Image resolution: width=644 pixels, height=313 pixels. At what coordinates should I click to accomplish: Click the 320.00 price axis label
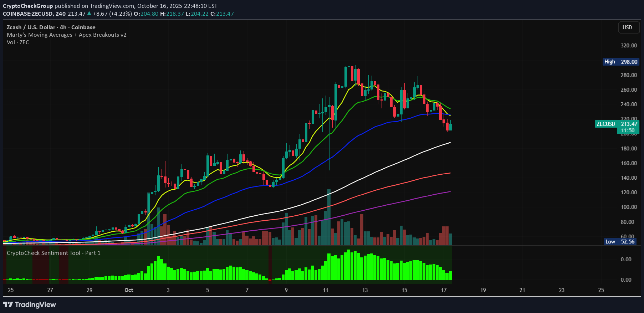click(x=628, y=46)
